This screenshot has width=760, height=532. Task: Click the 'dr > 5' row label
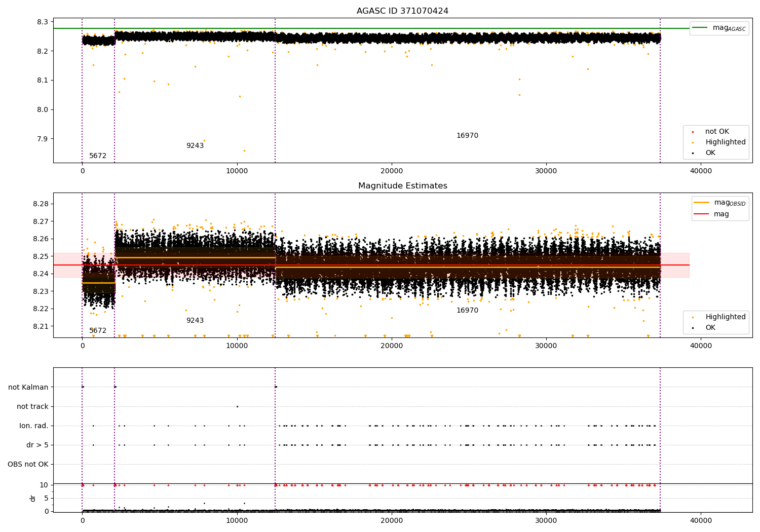(37, 445)
